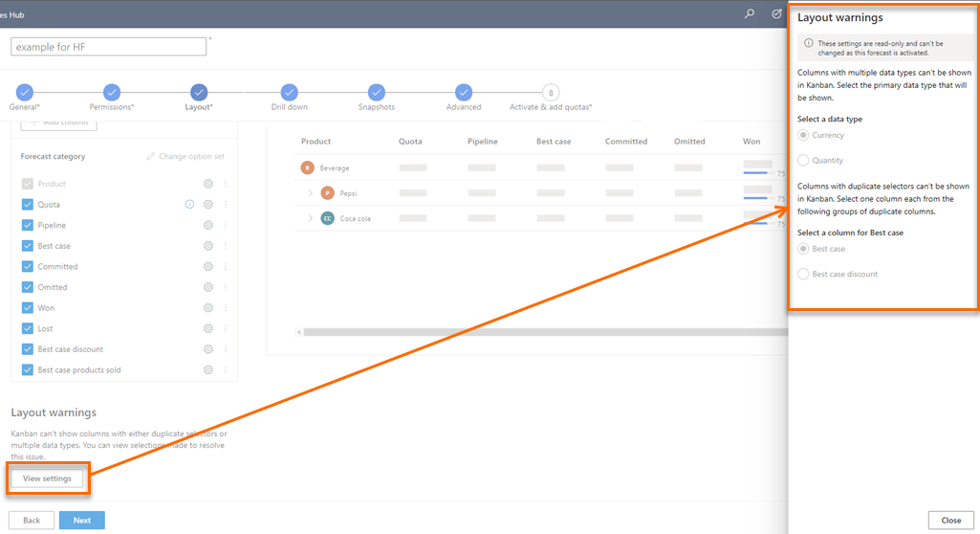Choose Best case discount radio option
Viewport: 980px width, 534px height.
click(x=803, y=274)
